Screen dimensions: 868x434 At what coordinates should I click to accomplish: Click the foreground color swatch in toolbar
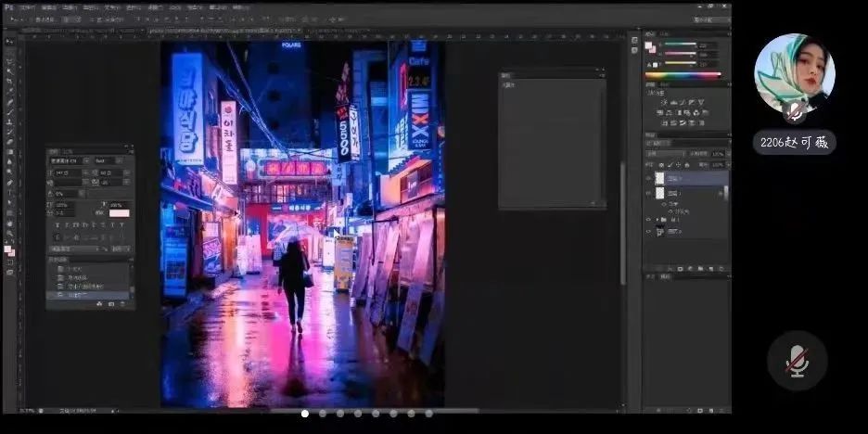7,249
